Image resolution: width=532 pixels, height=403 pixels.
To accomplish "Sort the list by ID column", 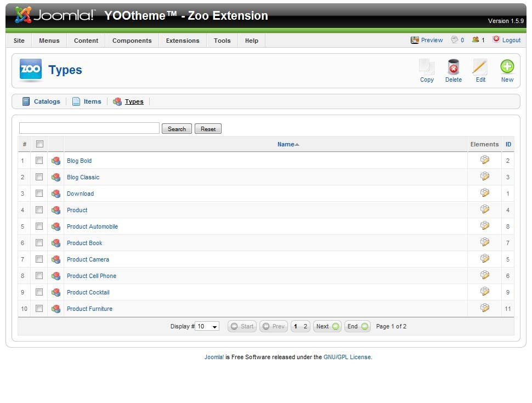I will [x=508, y=145].
